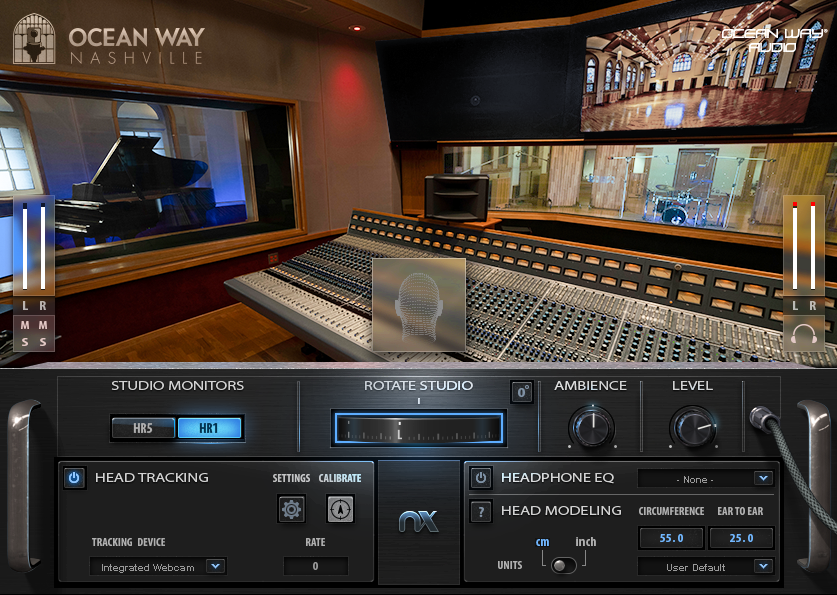
Task: Toggle the left S (side) button
Action: pos(25,342)
